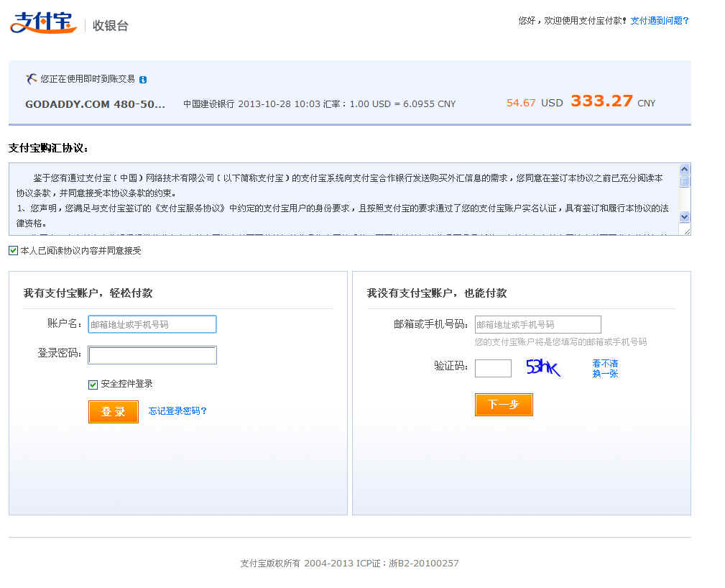Click the exchange rate text 1.00 USD = 6.0955 CNY
The image size is (725, 588).
click(402, 104)
